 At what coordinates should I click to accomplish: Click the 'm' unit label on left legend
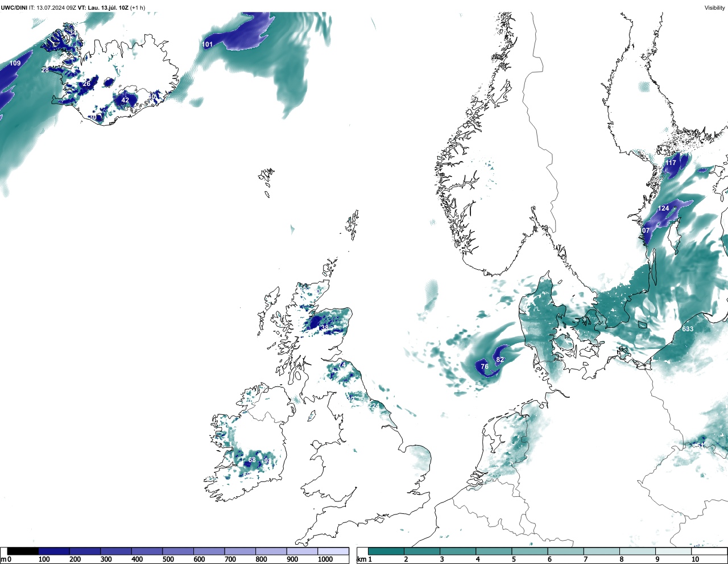coord(3,559)
